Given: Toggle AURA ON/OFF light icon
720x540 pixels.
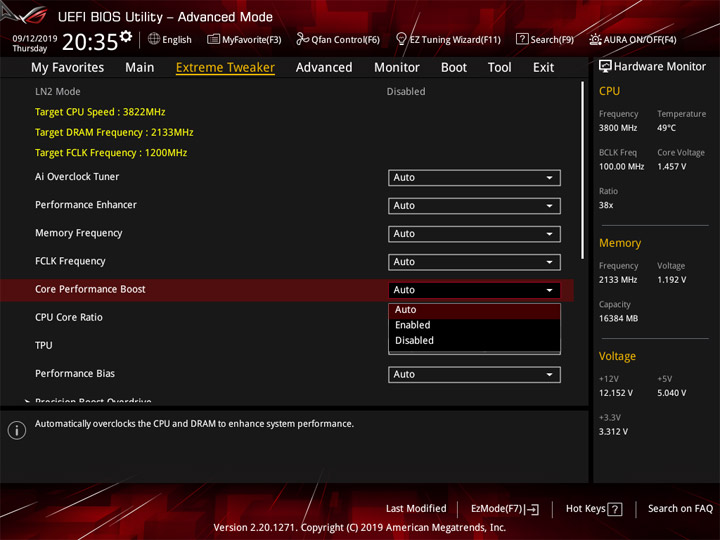Looking at the screenshot, I should 595,39.
